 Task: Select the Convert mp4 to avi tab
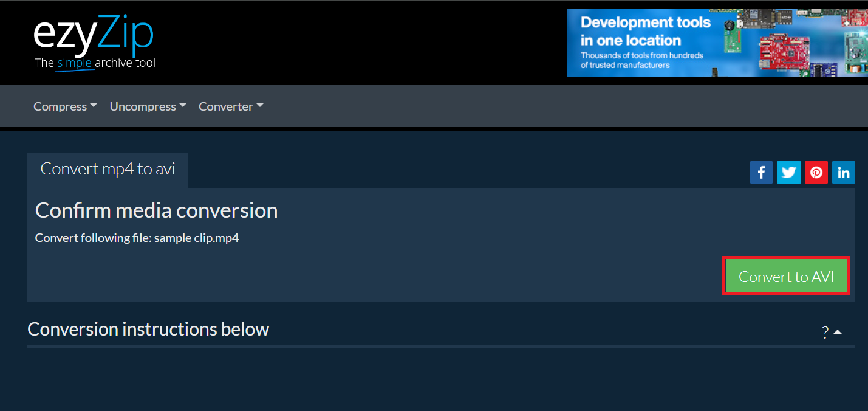(x=108, y=168)
